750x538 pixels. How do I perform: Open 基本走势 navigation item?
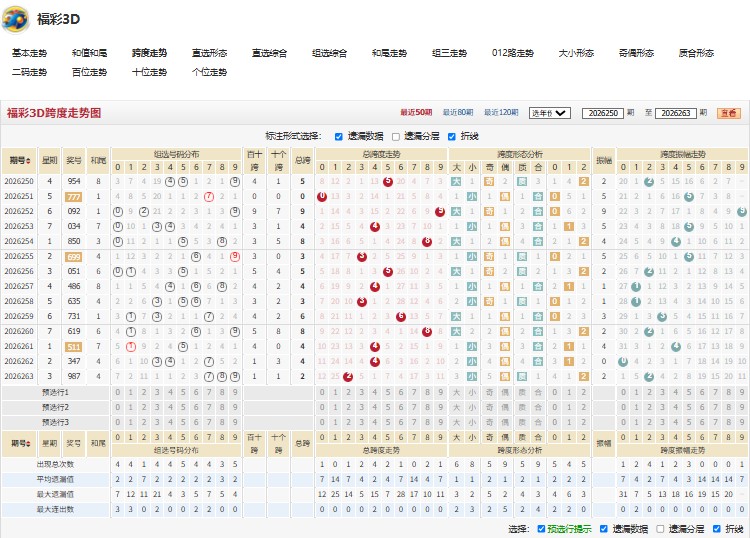click(30, 53)
